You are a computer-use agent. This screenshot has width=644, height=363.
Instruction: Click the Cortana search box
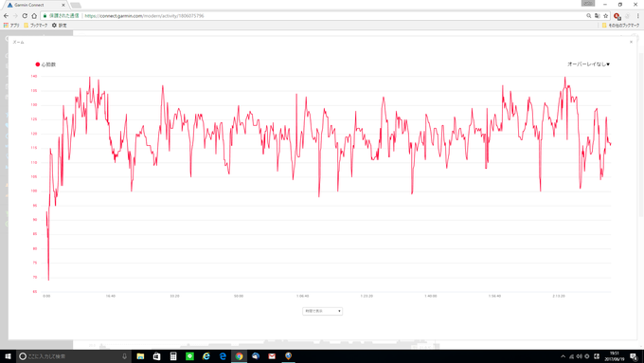pyautogui.click(x=74, y=356)
